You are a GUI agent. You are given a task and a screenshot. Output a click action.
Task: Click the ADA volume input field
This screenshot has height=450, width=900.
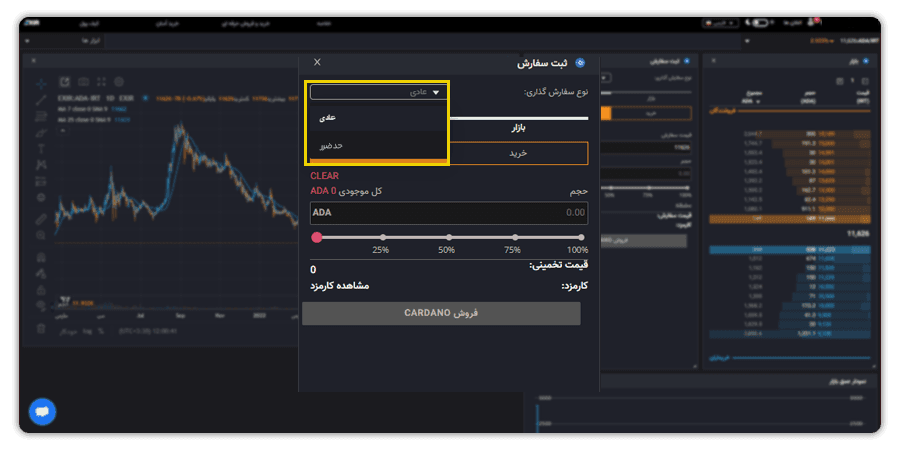(x=449, y=213)
